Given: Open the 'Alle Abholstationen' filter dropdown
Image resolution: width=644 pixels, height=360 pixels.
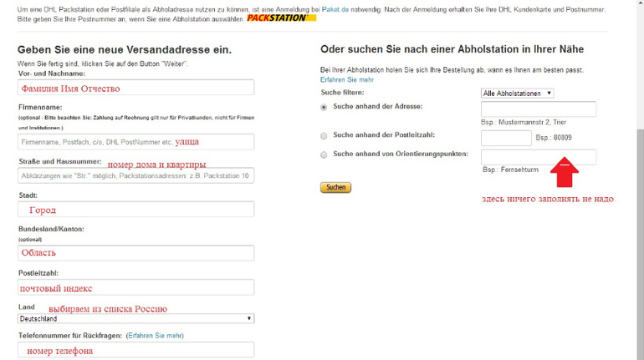Looking at the screenshot, I should [517, 94].
